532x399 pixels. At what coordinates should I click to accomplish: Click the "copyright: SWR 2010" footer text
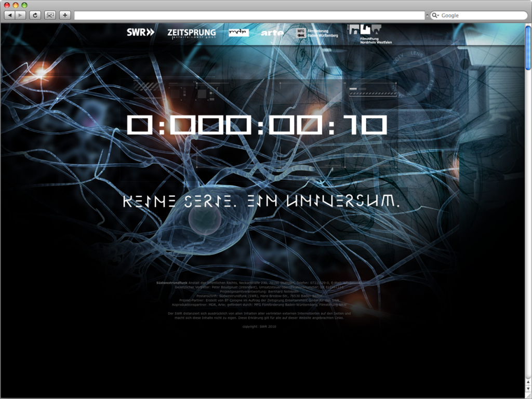[x=259, y=326]
